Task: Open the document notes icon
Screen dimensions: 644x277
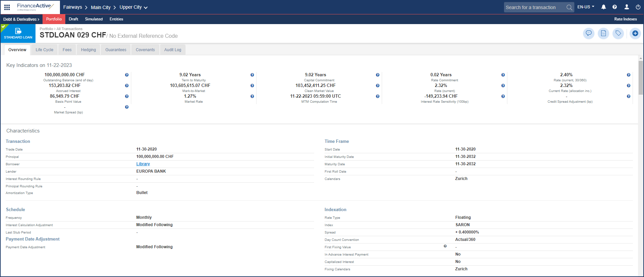Action: point(603,33)
